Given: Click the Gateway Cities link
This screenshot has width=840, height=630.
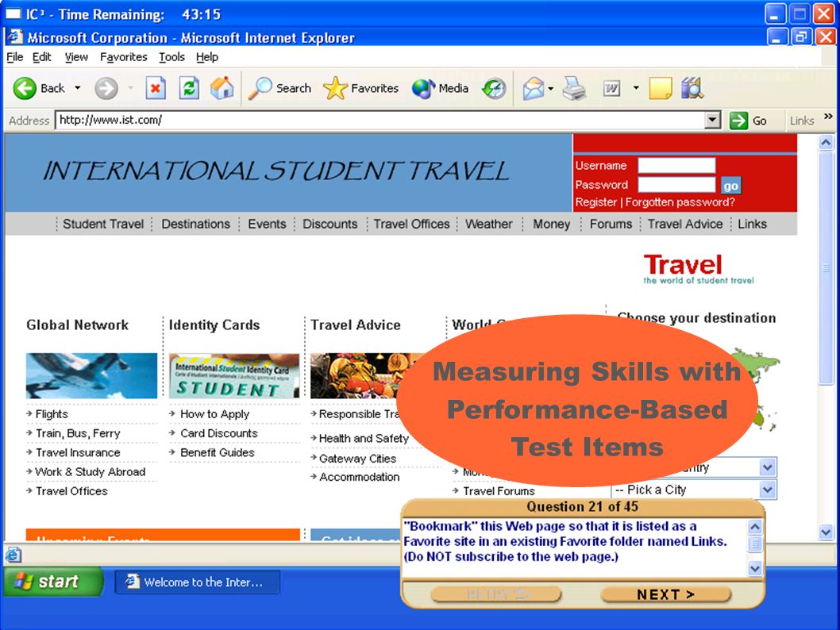Looking at the screenshot, I should coord(357,458).
